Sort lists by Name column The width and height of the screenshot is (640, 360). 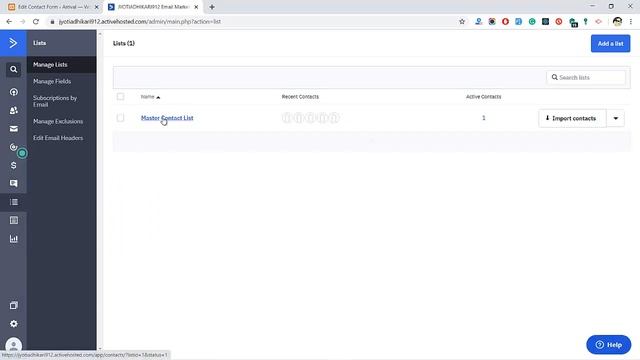[150, 97]
